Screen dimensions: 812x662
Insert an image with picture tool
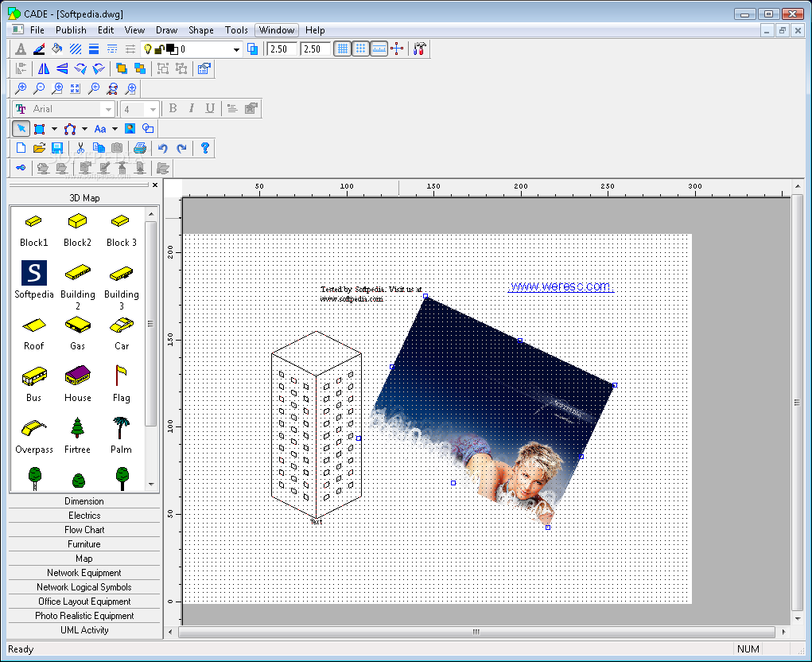click(130, 128)
